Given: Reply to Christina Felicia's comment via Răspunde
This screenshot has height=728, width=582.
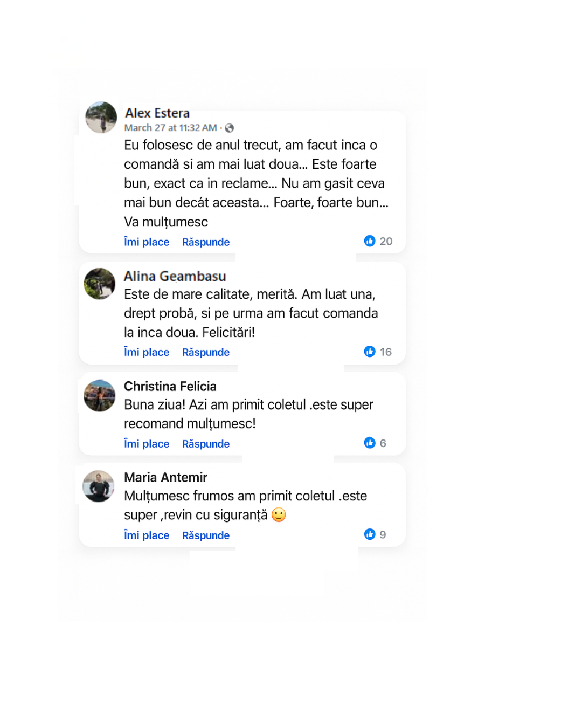Looking at the screenshot, I should pyautogui.click(x=206, y=444).
